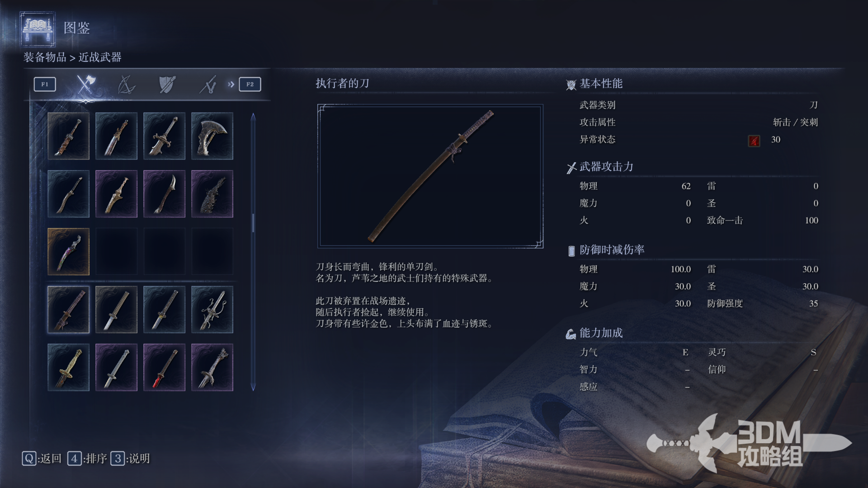Screen dimensions: 868x488
Task: Click the Q return button prompt
Action: pos(42,459)
